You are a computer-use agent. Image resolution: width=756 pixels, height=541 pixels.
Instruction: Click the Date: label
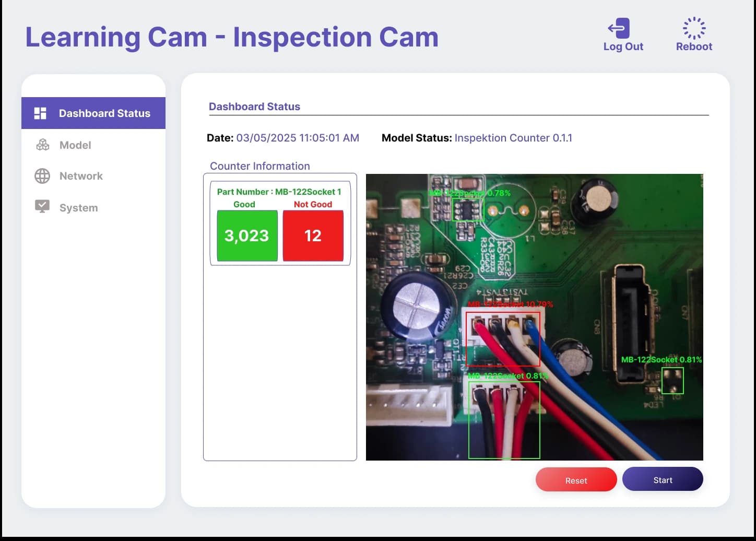(220, 138)
